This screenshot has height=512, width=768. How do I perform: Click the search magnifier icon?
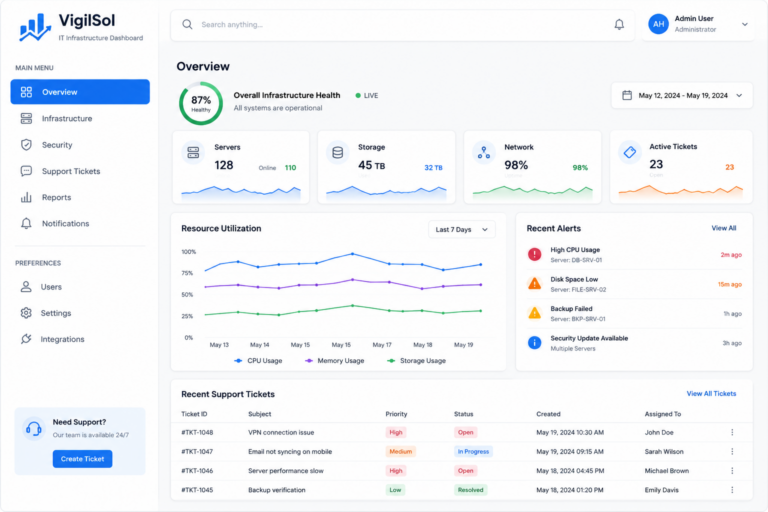(x=187, y=24)
